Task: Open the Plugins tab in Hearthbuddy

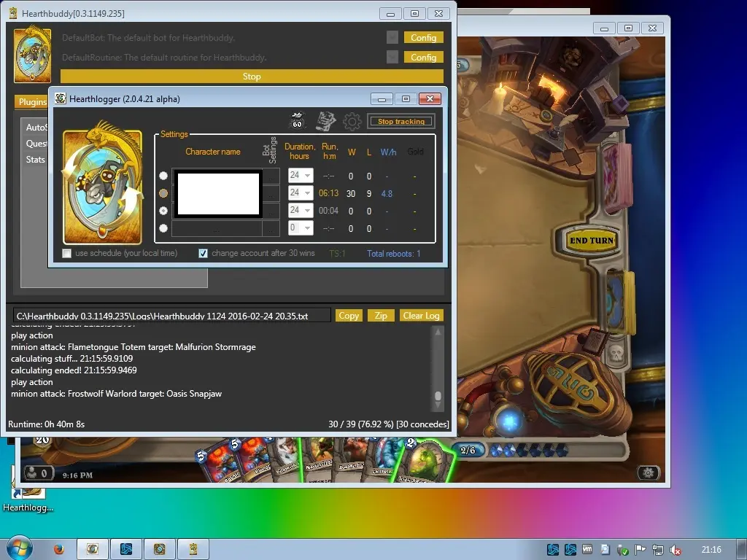Action: pyautogui.click(x=31, y=101)
